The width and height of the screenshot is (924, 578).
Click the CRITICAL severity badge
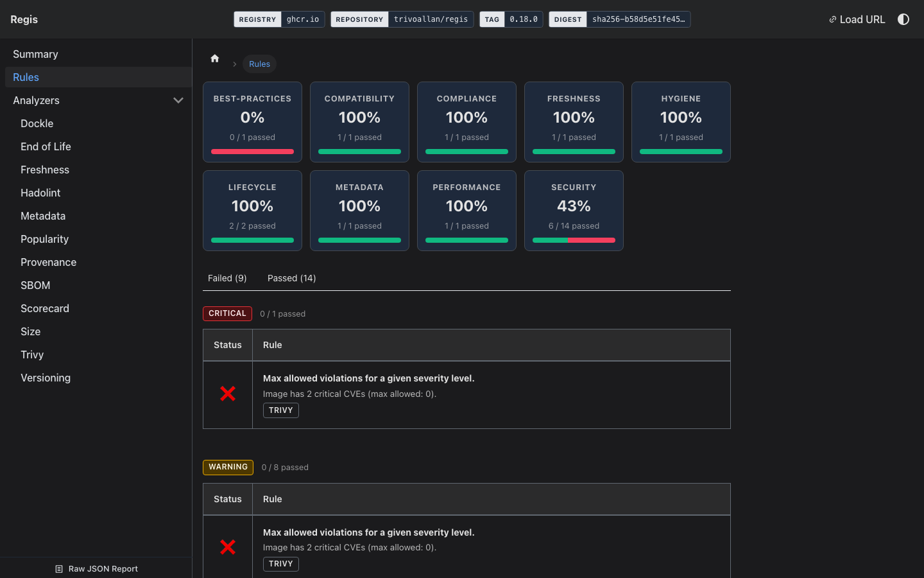(227, 313)
